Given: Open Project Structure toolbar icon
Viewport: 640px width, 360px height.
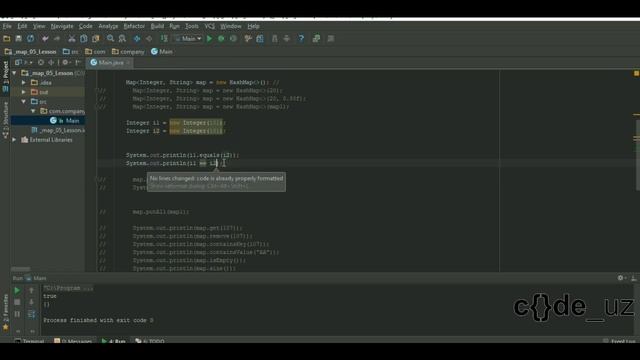Looking at the screenshot, I should (260, 39).
